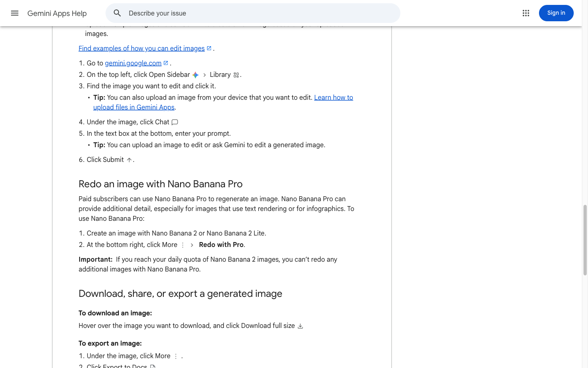Open Find examples of how you can edit images
This screenshot has height=368, width=588.
tap(142, 49)
